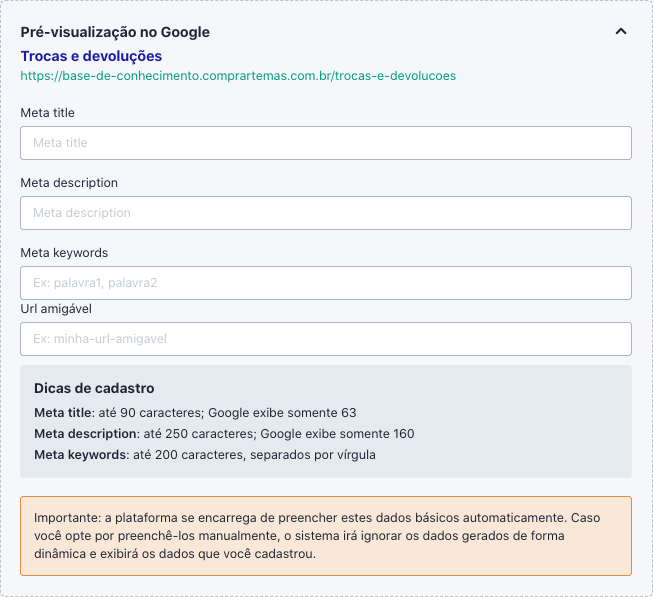Viewport: 653px width, 597px height.
Task: Select the tip about 200 caracteres
Action: coord(205,455)
